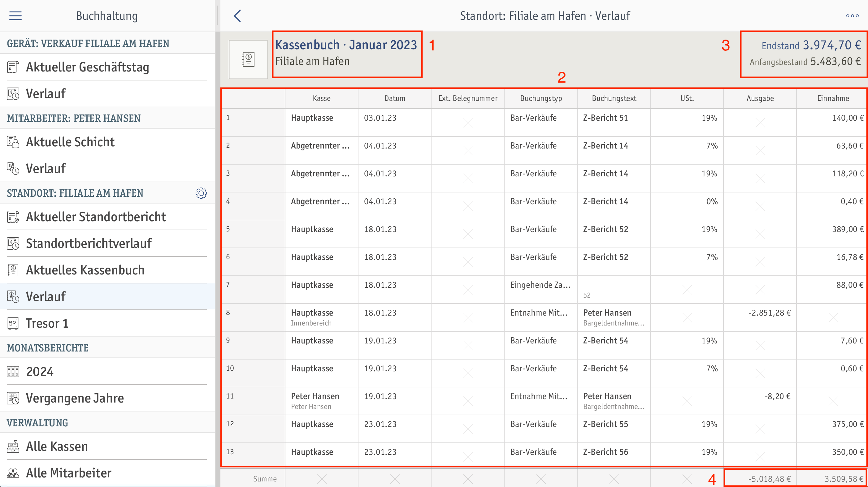
Task: Open Vergangene Jahre entry
Action: (107, 398)
